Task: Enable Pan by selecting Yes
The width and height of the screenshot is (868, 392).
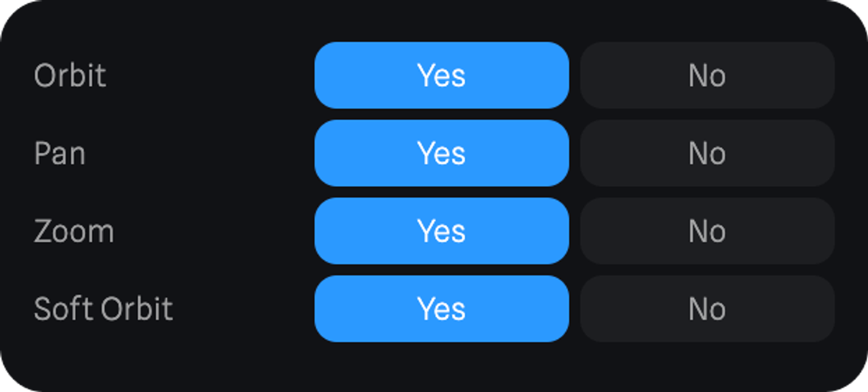Action: point(441,153)
